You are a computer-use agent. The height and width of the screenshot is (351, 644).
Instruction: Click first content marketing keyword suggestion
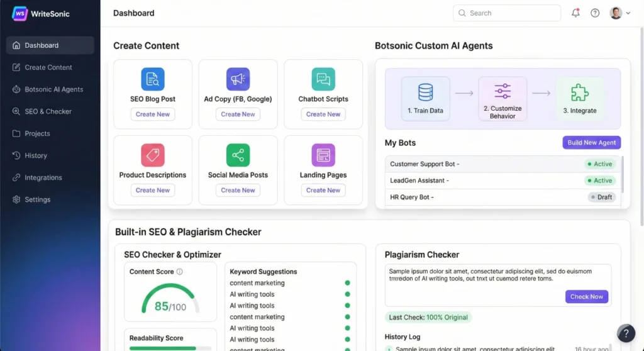257,283
